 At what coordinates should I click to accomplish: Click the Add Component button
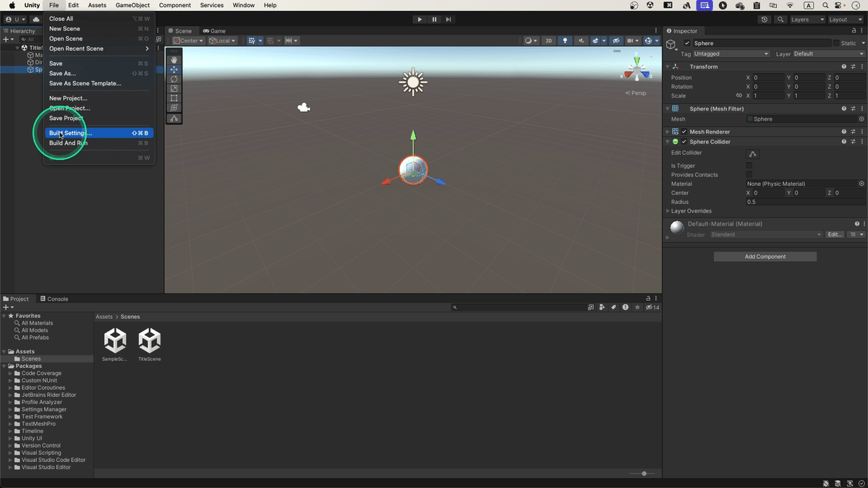[x=765, y=257]
